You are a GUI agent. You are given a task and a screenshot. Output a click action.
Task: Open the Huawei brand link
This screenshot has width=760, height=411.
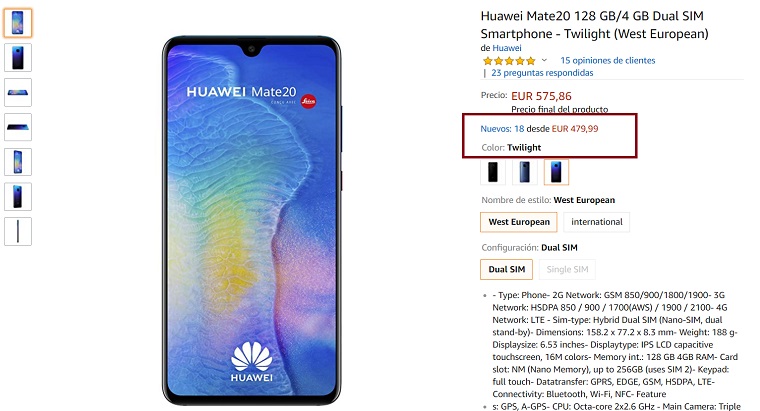click(x=507, y=48)
